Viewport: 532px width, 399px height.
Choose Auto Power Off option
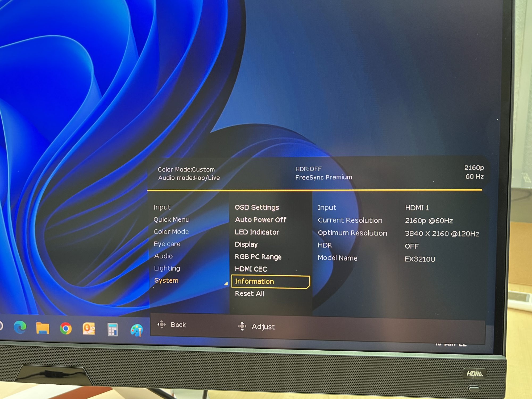tap(260, 220)
